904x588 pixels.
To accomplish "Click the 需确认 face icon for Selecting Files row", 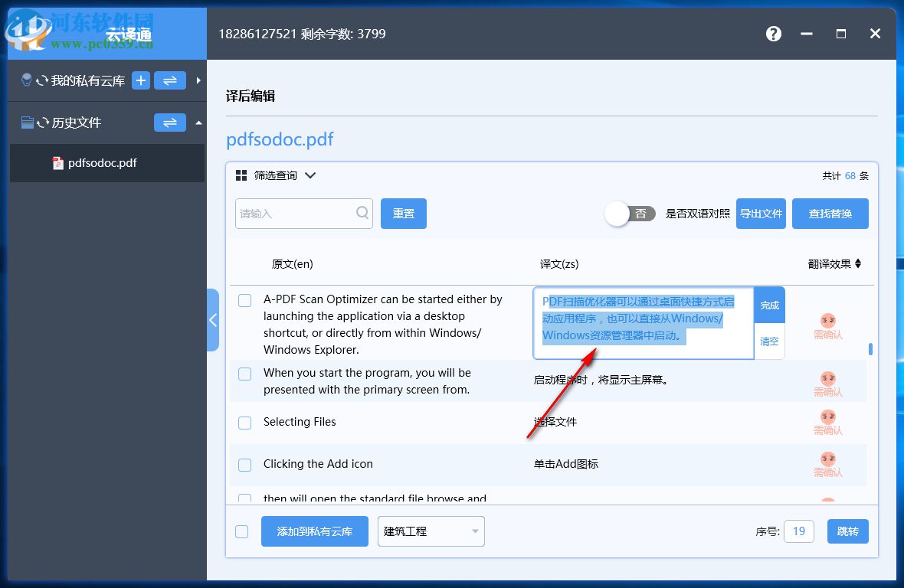I will pos(828,416).
